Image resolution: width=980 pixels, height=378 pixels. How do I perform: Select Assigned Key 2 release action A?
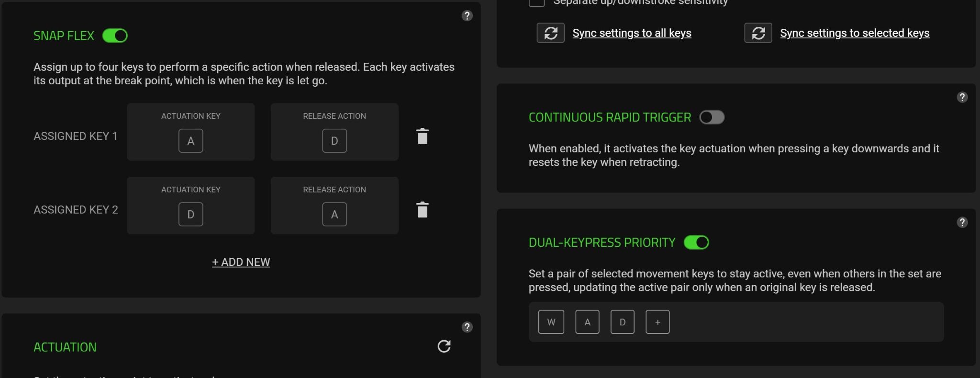pos(334,214)
